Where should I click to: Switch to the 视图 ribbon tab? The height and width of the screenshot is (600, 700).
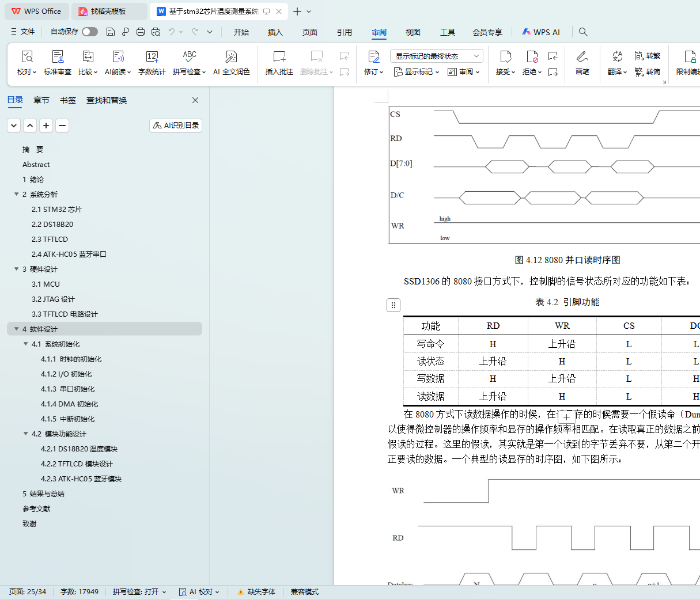(x=413, y=32)
